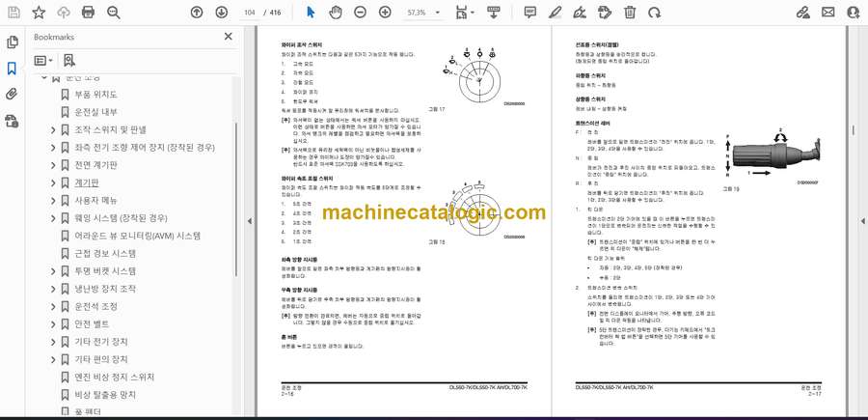The image size is (868, 420).
Task: Click the stamp tool icon
Action: click(605, 13)
